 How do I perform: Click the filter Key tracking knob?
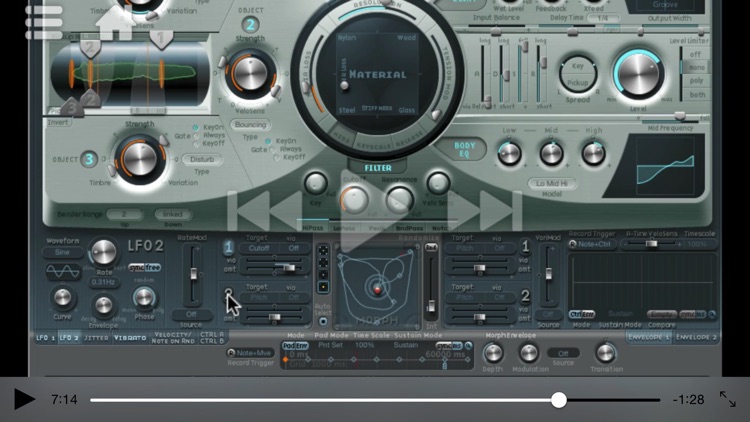coord(316,184)
